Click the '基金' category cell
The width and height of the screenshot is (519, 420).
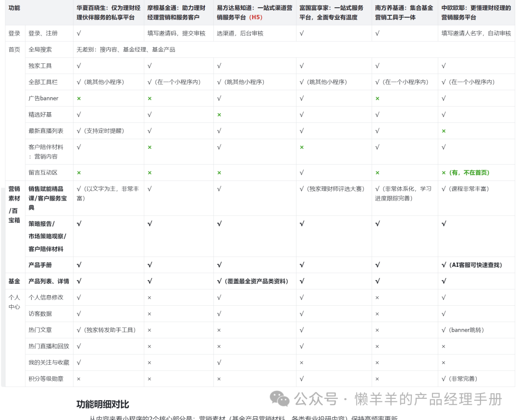(x=14, y=281)
